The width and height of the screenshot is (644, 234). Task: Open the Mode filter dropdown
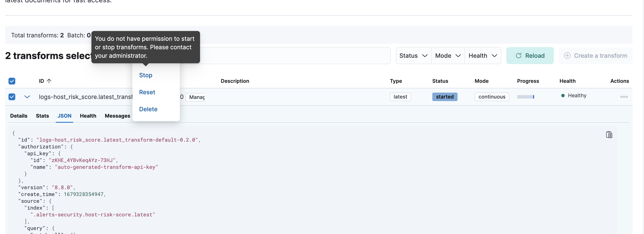click(x=448, y=56)
